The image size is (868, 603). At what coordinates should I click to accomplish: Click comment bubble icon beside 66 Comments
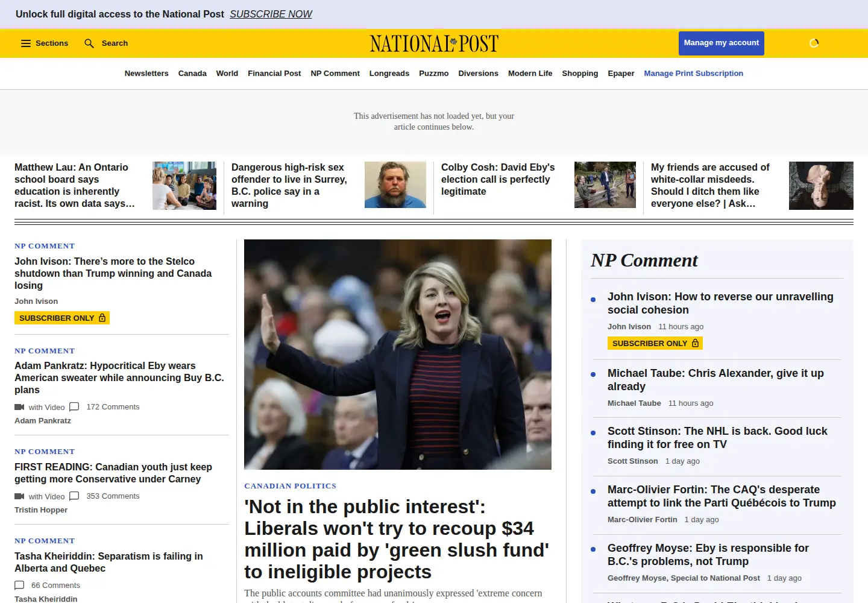[x=19, y=586]
